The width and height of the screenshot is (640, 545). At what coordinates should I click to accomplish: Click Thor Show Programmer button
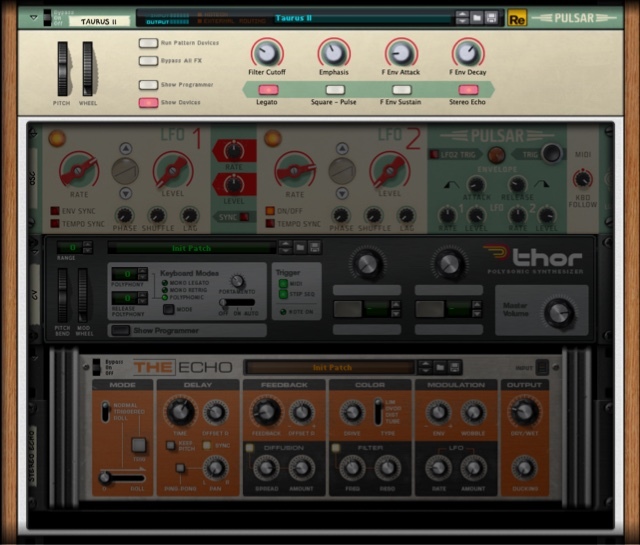coord(121,330)
